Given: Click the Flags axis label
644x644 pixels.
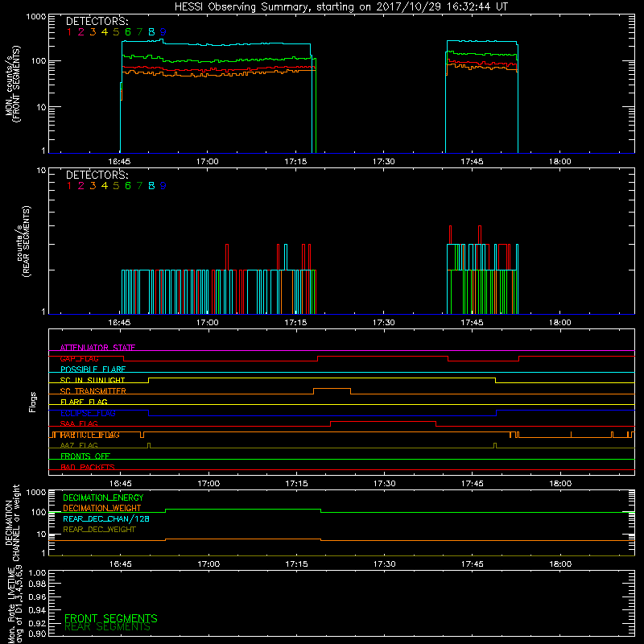Looking at the screenshot, I should click(33, 402).
